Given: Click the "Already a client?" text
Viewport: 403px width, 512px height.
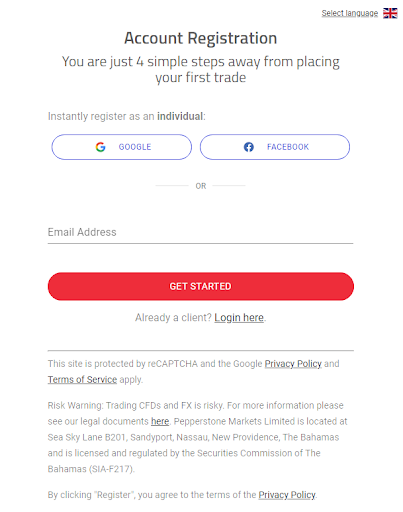Looking at the screenshot, I should 173,318.
